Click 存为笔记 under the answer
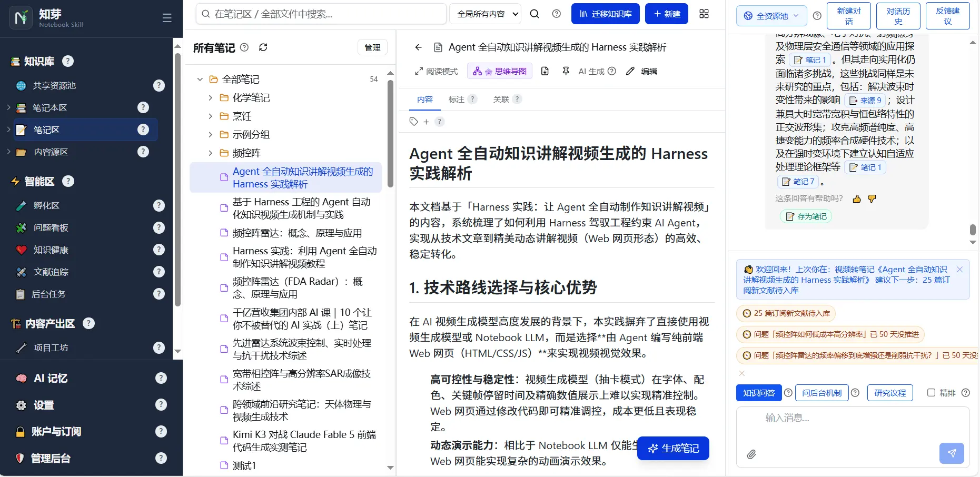The image size is (980, 477). tap(806, 216)
